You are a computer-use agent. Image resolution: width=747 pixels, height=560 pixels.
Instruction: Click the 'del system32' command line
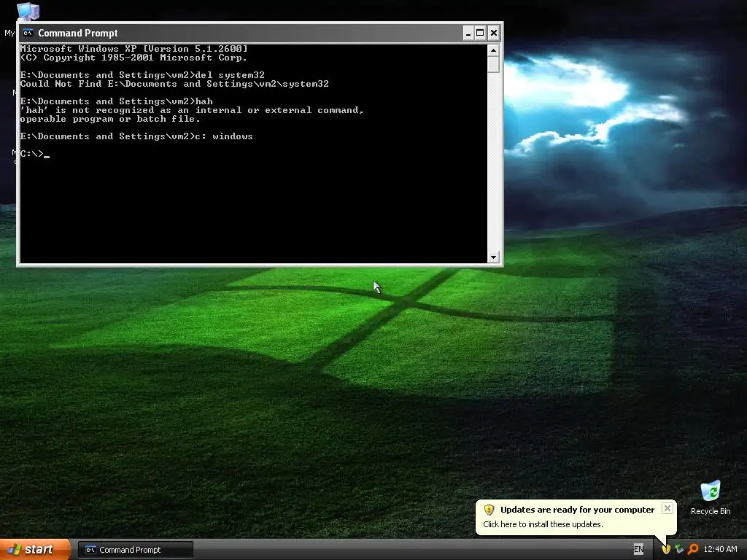pyautogui.click(x=142, y=75)
